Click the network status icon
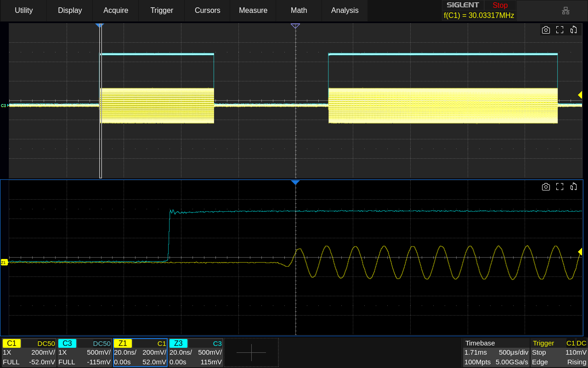588x368 pixels. coord(565,10)
